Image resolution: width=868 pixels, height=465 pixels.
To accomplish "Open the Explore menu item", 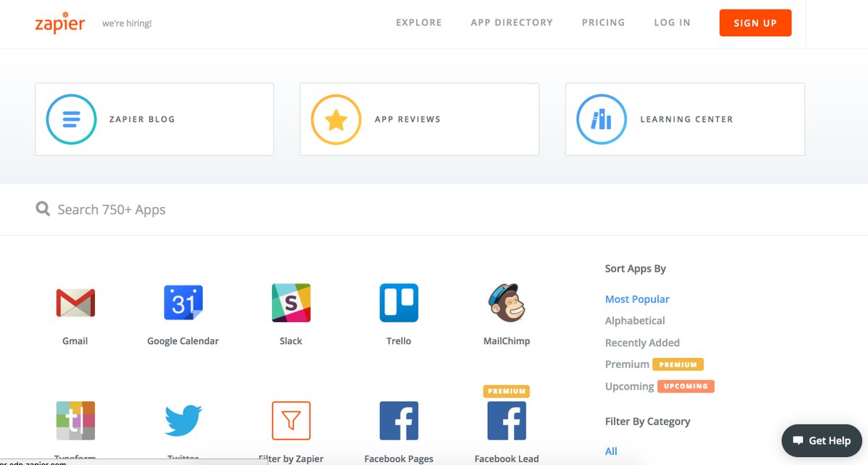I will (418, 22).
